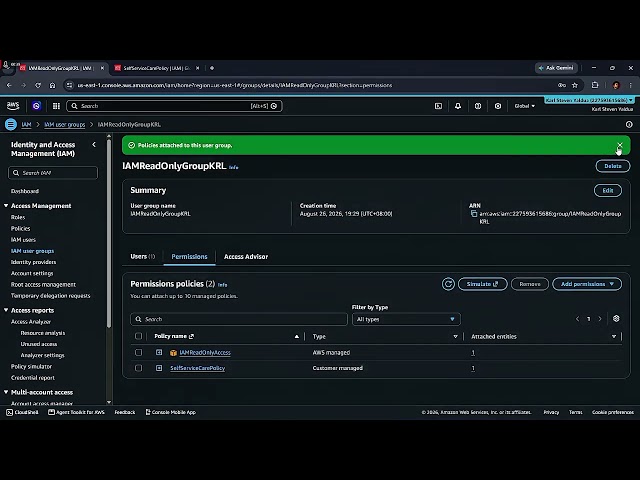640x480 pixels.
Task: Focus the policies Search field
Action: (239, 319)
